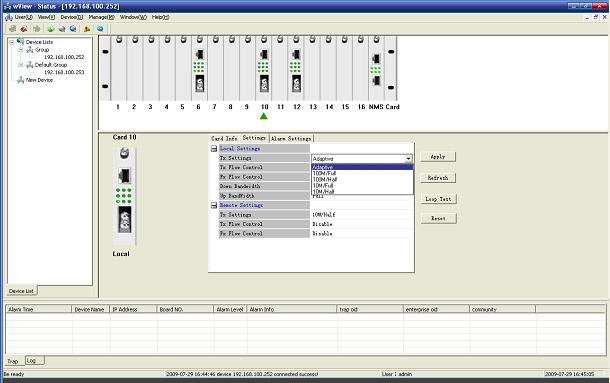Viewport: 610px width, 383px height.
Task: Select the New Device tree item
Action: point(39,80)
